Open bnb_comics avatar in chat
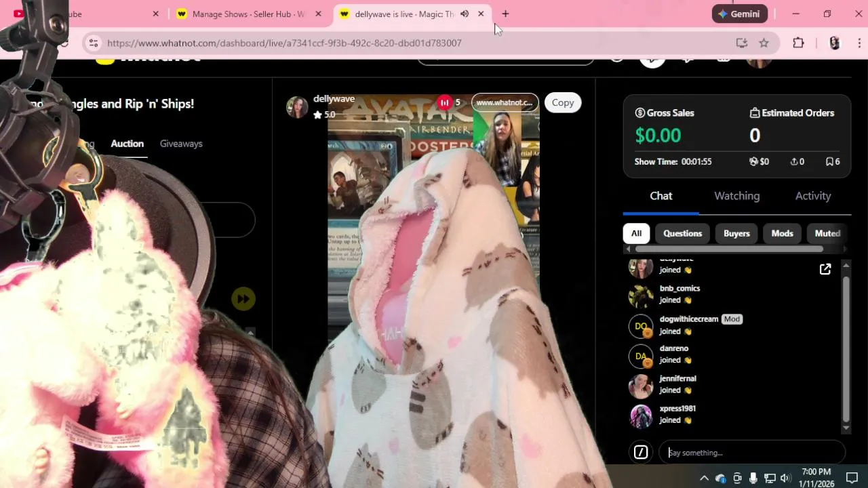The image size is (868, 488). [x=641, y=296]
